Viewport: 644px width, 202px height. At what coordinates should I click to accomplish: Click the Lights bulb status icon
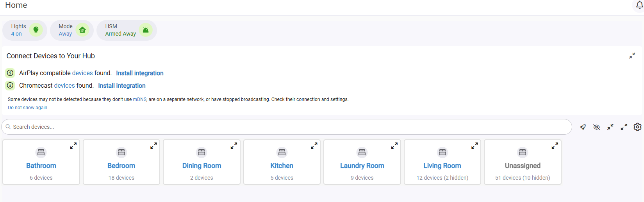[x=36, y=30]
